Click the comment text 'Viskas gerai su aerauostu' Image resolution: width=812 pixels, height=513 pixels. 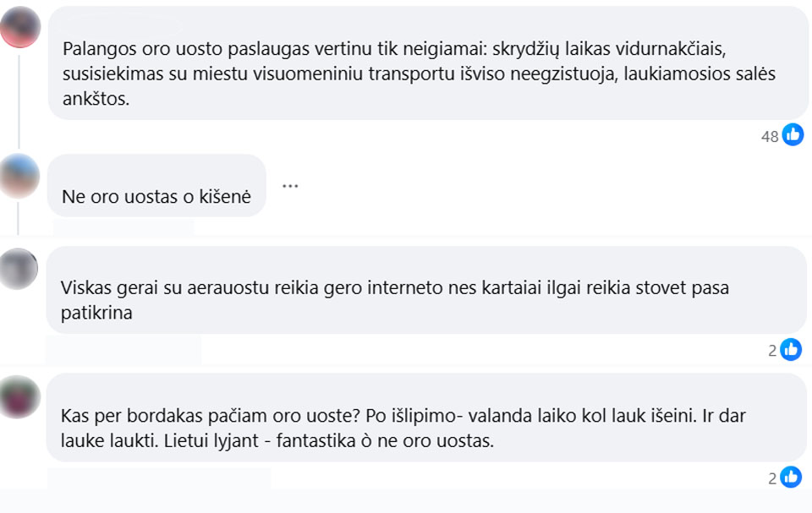395,300
